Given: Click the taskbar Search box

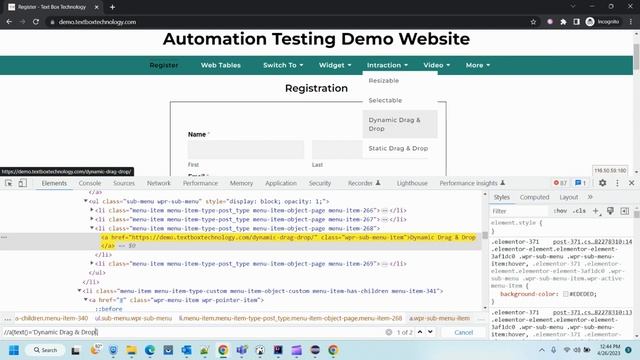Looking at the screenshot, I should pos(44,350).
